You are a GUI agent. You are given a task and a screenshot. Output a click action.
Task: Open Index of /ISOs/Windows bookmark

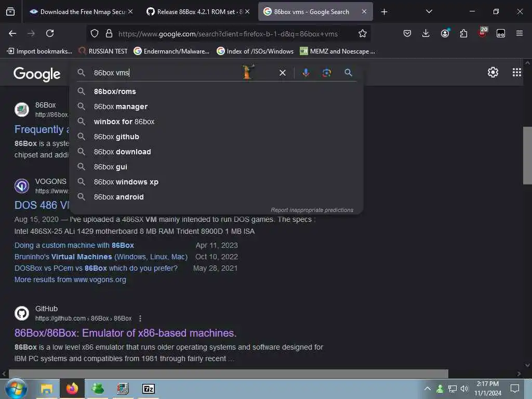coord(255,51)
